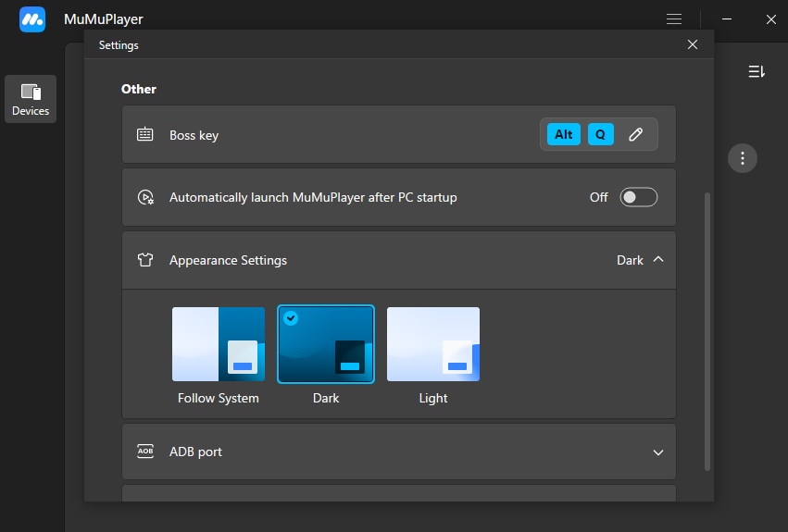Screen dimensions: 788x532
Task: Click the 'Boss key' label
Action: tap(194, 136)
